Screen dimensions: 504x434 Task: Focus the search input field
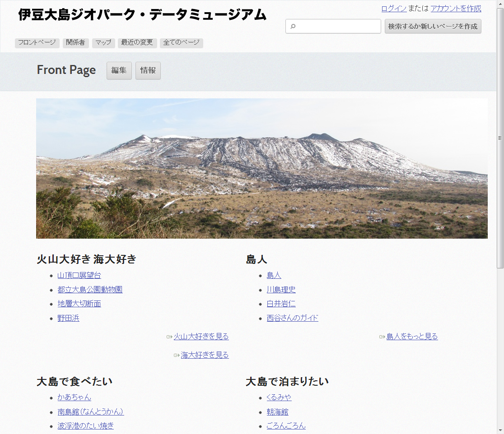(x=333, y=26)
